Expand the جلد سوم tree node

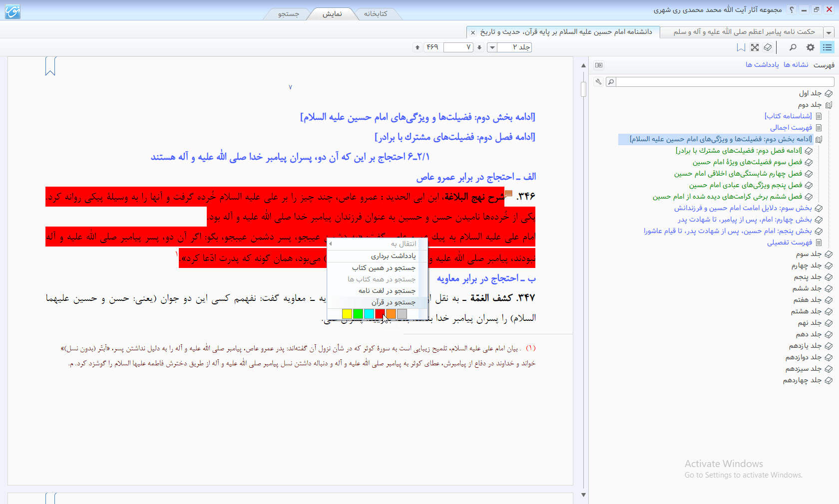coord(829,254)
